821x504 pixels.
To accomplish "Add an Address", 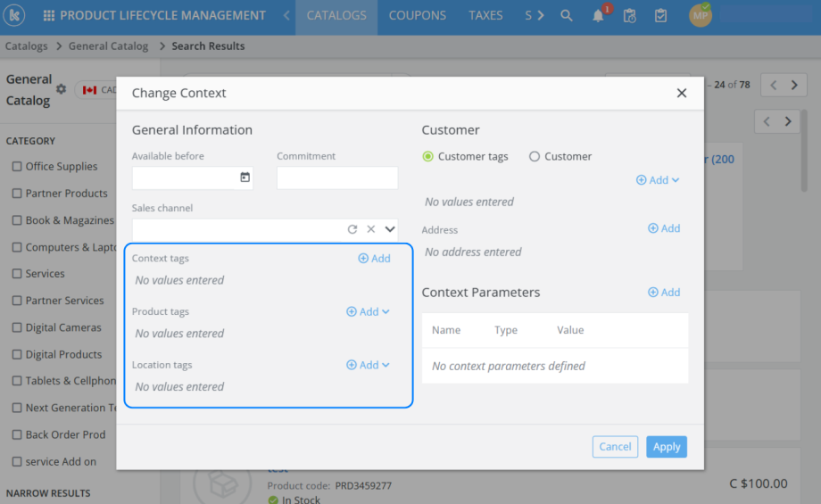I will coord(664,228).
